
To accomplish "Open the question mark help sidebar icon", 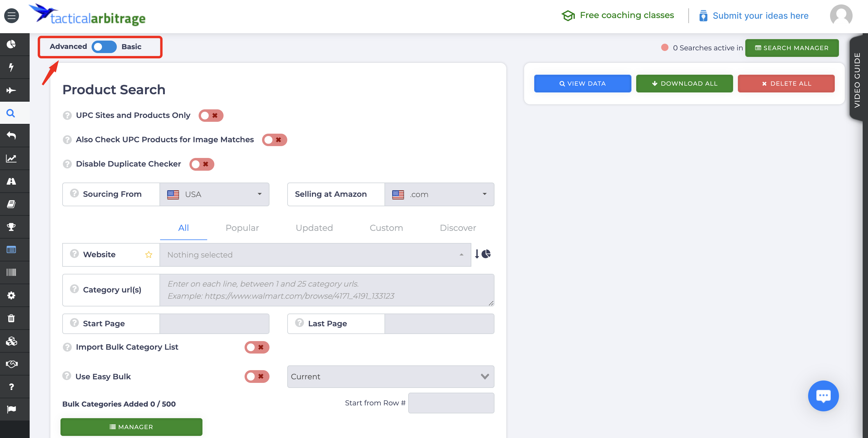I will point(12,386).
